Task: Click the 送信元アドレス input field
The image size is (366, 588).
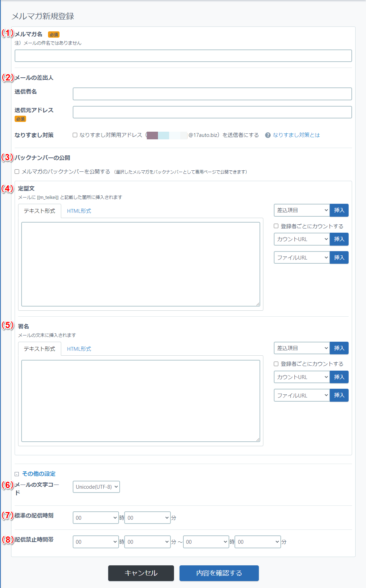Action: [x=212, y=112]
